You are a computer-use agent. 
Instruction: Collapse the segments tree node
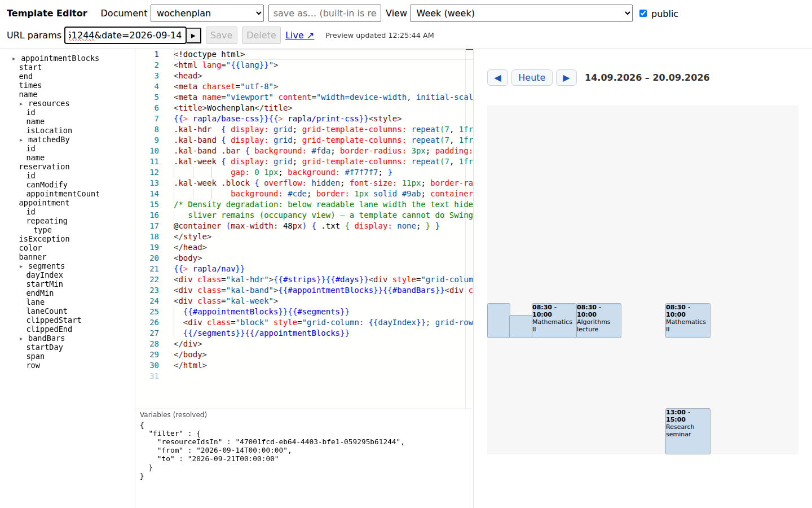pos(21,266)
